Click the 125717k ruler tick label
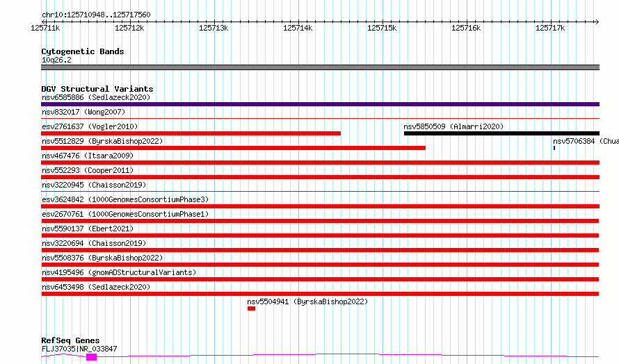This screenshot has height=364, width=619. pos(550,28)
